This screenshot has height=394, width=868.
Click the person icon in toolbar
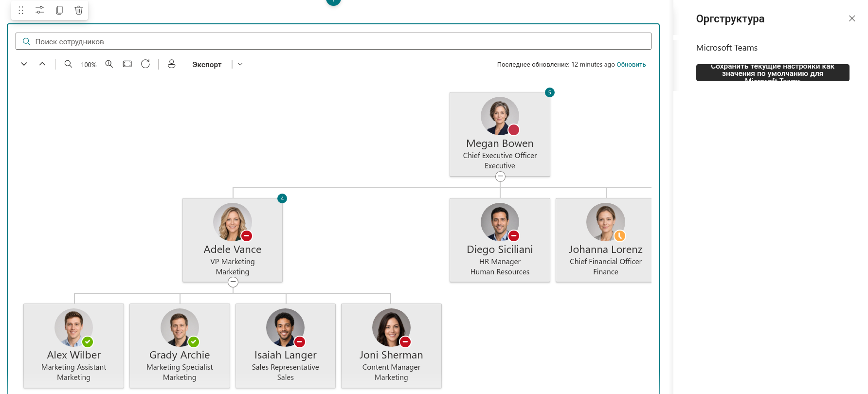coord(172,64)
